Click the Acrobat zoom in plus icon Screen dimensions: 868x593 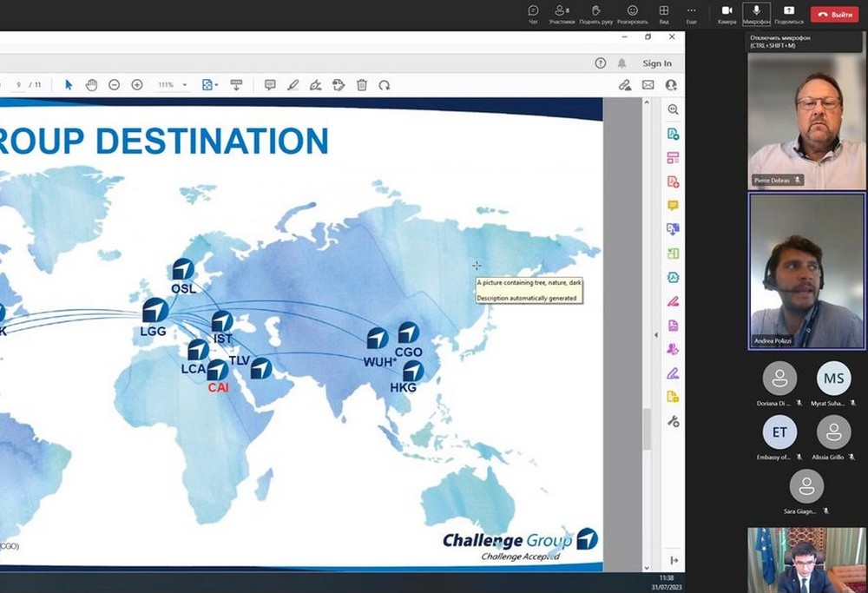tap(137, 85)
